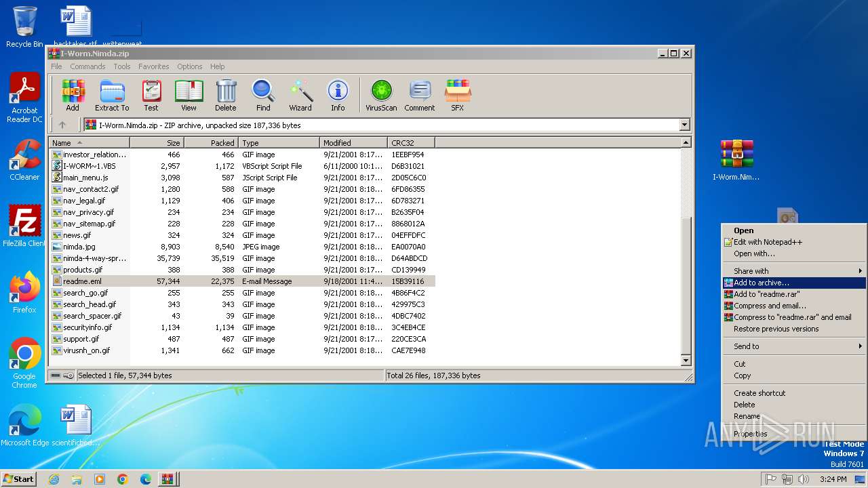Click the Extract To toolbar icon
The image size is (868, 488).
tap(112, 95)
